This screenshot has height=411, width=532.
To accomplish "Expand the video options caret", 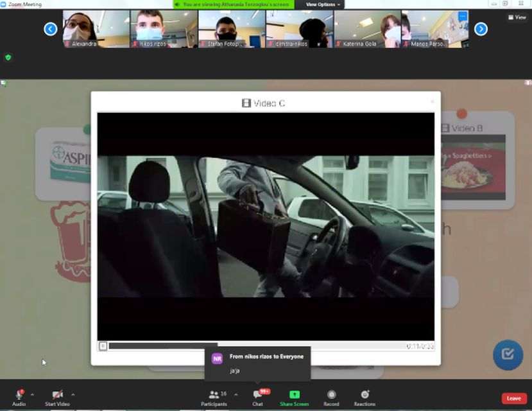I will coord(73,395).
